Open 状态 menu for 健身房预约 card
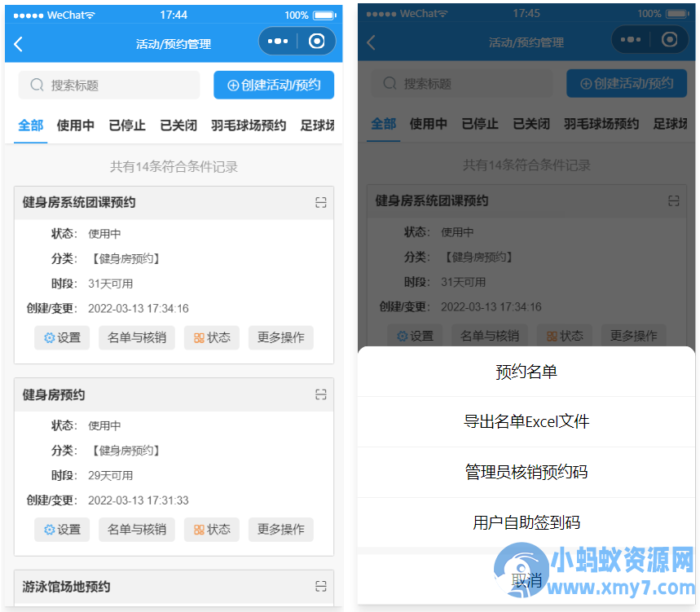This screenshot has width=700, height=612. point(212,530)
